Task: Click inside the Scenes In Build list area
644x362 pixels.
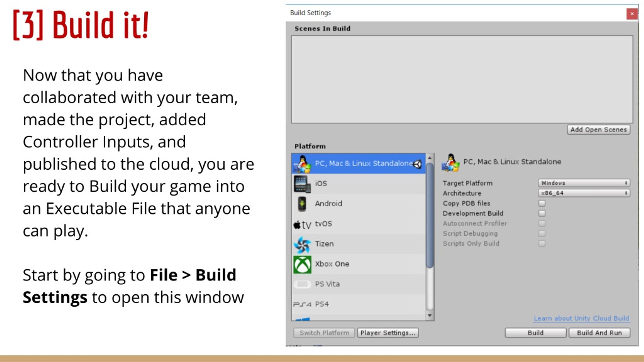Action: click(462, 79)
